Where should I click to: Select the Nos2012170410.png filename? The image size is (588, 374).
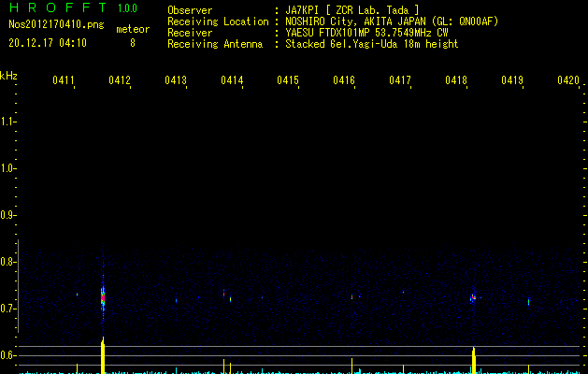click(x=56, y=25)
